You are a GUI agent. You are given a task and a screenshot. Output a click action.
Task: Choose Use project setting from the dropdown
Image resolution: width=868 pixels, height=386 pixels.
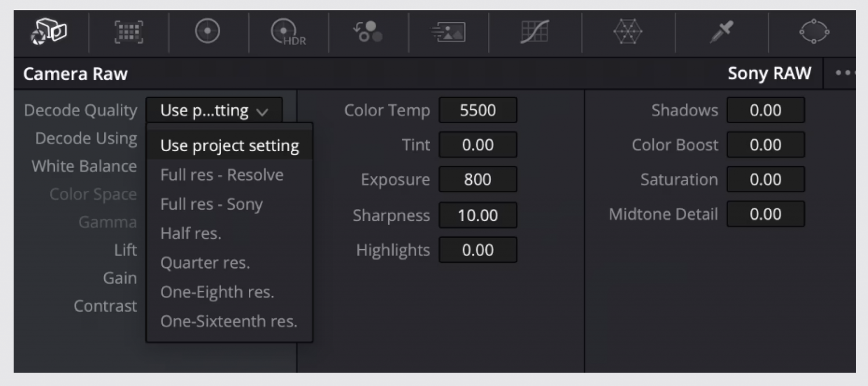229,144
